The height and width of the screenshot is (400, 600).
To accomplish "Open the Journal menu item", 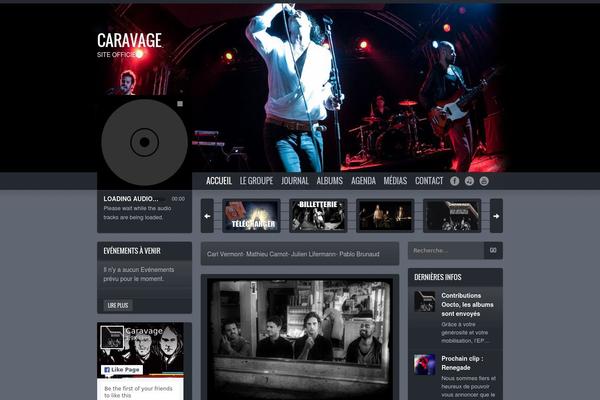I will pos(295,181).
